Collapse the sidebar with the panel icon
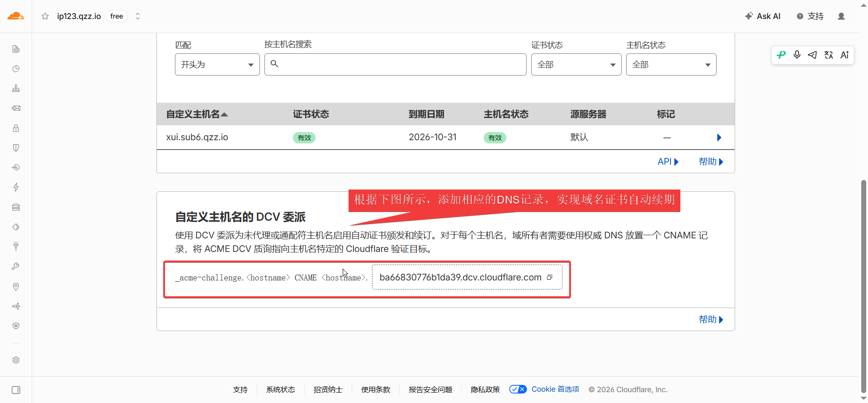The width and height of the screenshot is (868, 403). coord(16,390)
